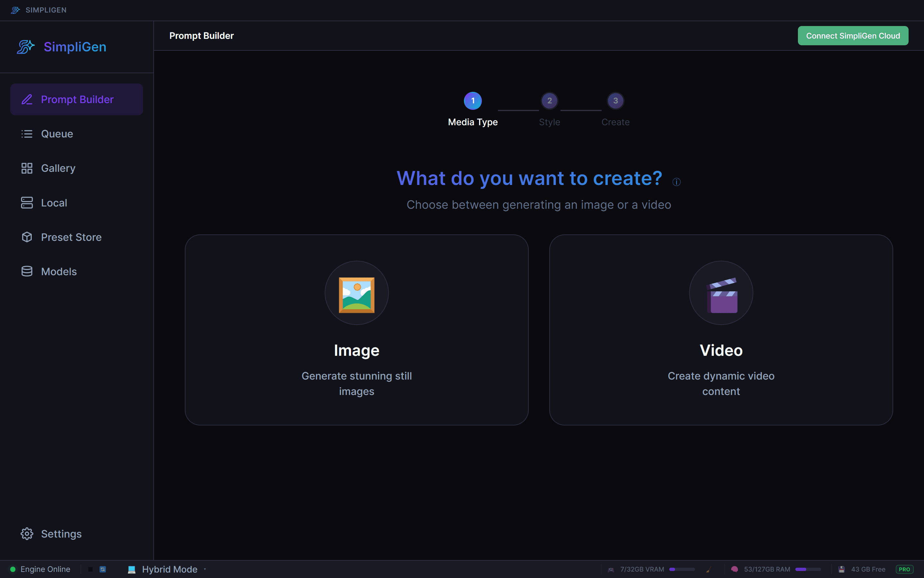Click the 'Create' step label
Viewport: 924px width, 578px height.
[615, 122]
